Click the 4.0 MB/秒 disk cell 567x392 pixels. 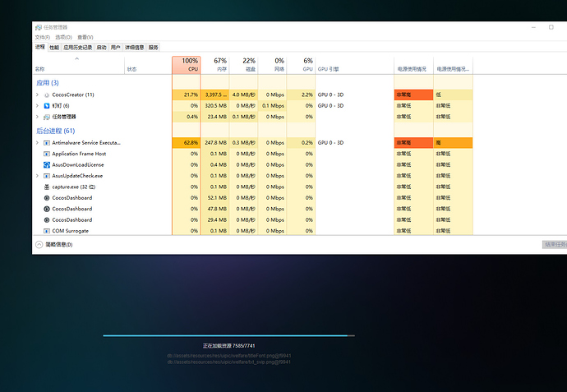pos(243,95)
